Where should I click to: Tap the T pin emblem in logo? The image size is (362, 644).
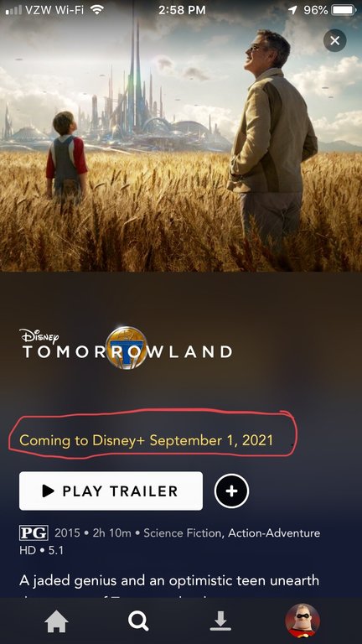tap(127, 348)
